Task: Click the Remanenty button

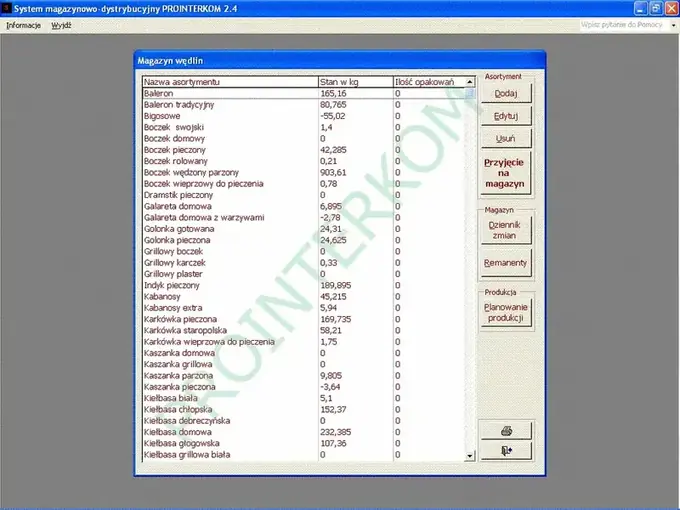Action: click(506, 263)
